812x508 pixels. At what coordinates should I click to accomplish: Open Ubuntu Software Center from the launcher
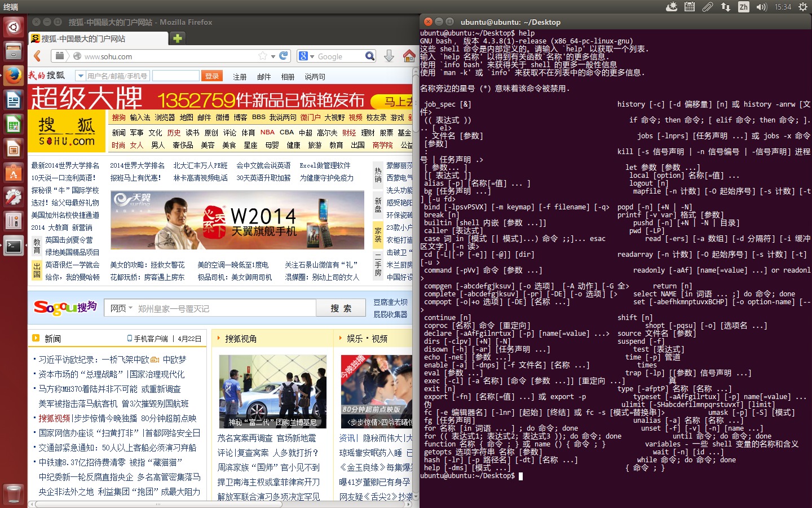[x=14, y=173]
